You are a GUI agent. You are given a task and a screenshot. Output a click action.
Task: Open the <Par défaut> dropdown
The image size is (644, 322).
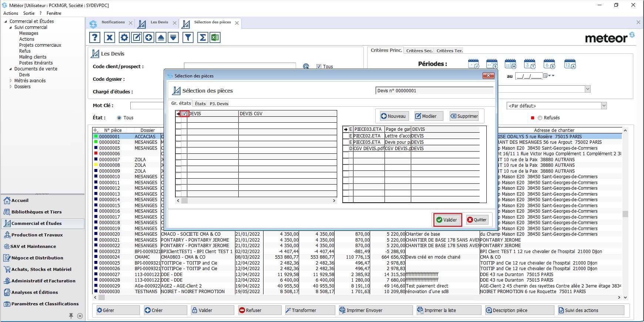pyautogui.click(x=604, y=106)
